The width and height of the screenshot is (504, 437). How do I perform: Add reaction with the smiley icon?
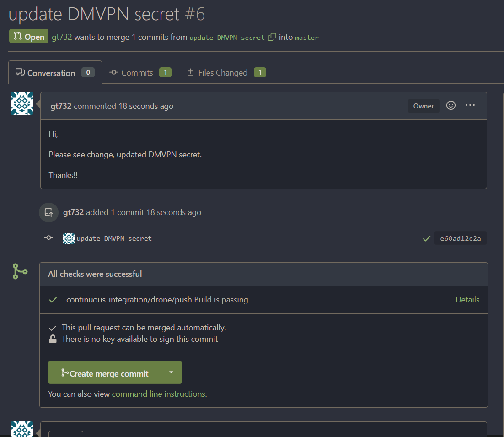450,105
